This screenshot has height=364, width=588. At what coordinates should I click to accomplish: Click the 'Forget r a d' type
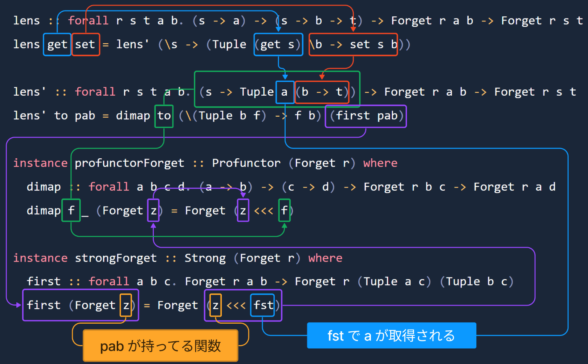pos(514,187)
